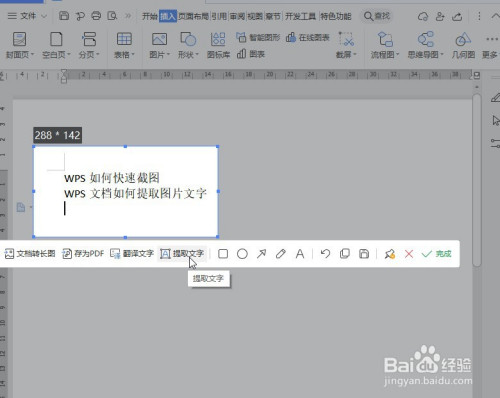The width and height of the screenshot is (500, 398).
Task: Select the pencil drawing tool
Action: 281,254
